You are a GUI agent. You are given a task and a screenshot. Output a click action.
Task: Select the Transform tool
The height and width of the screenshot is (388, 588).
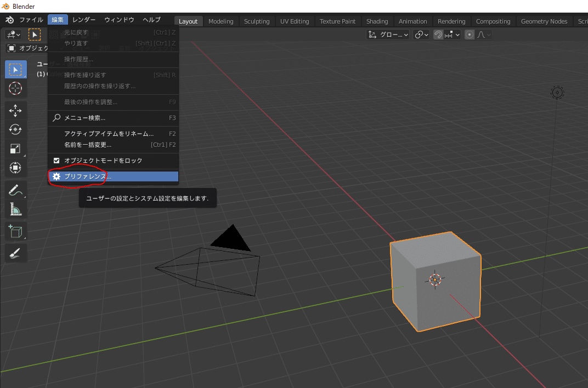point(15,167)
